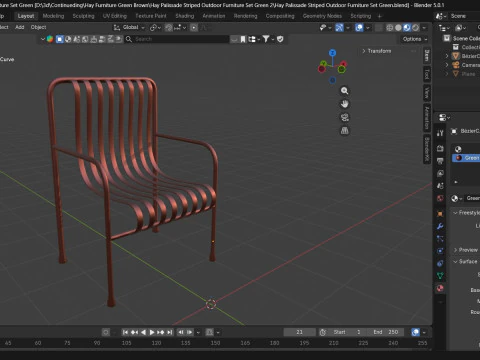This screenshot has width=480, height=360.
Task: Open the Output properties tab icon
Action: [x=440, y=161]
